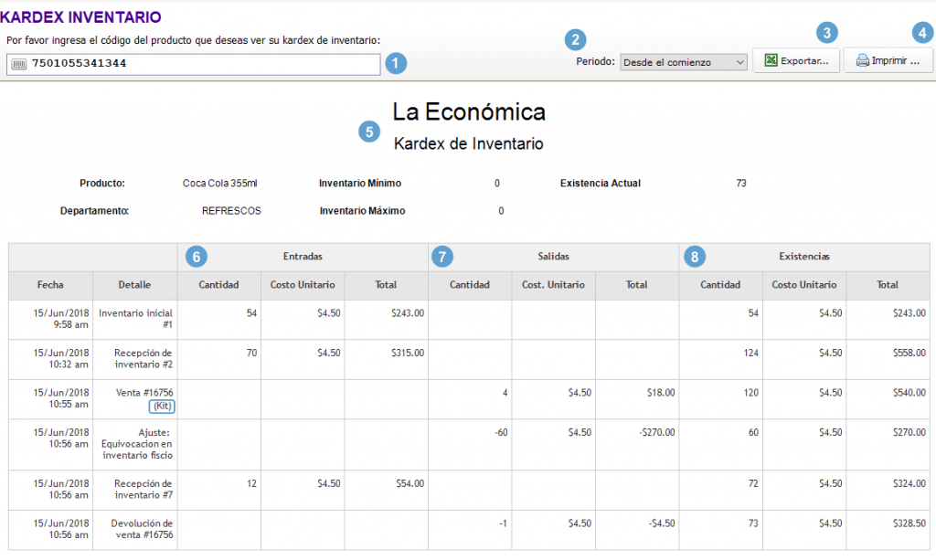
Task: Click the 'Ajuste: Equivocacion en inventario fiscio' entry
Action: pos(134,445)
